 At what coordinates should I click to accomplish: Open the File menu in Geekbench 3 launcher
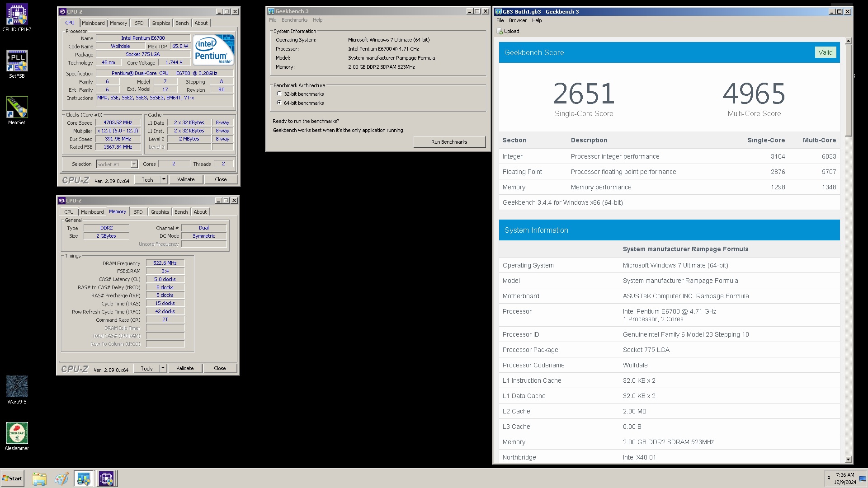[x=273, y=20]
